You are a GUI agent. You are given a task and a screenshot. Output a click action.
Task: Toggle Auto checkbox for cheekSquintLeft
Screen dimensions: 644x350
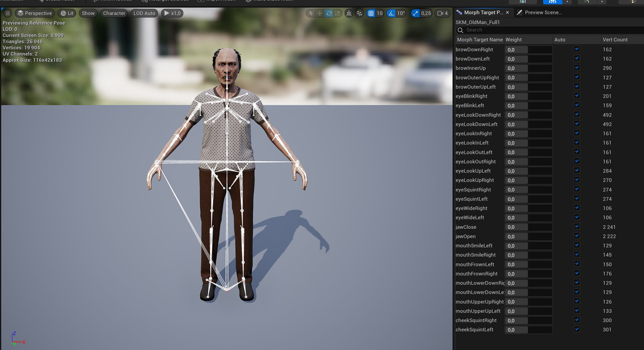577,330
